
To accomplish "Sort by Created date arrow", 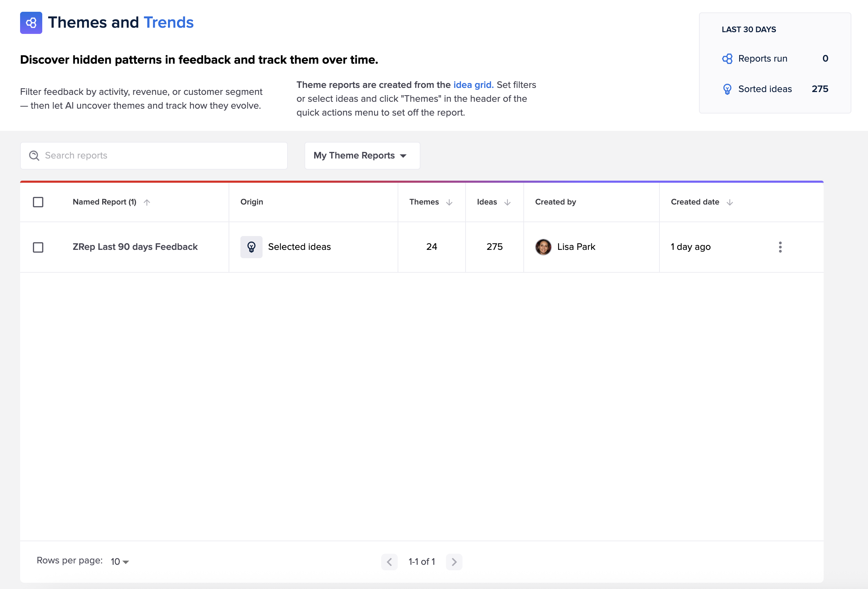I will (729, 202).
